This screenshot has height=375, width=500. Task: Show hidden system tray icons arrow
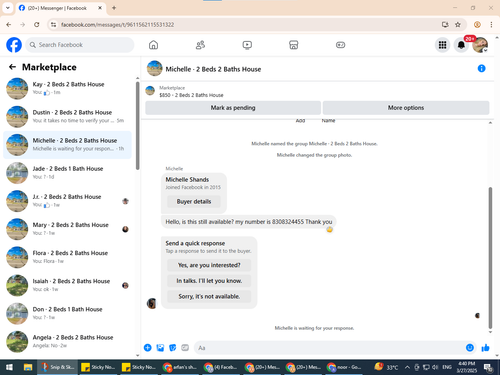coord(407,367)
